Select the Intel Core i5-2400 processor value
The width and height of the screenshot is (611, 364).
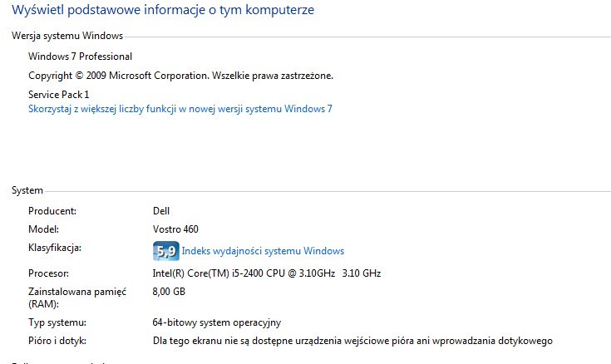267,273
